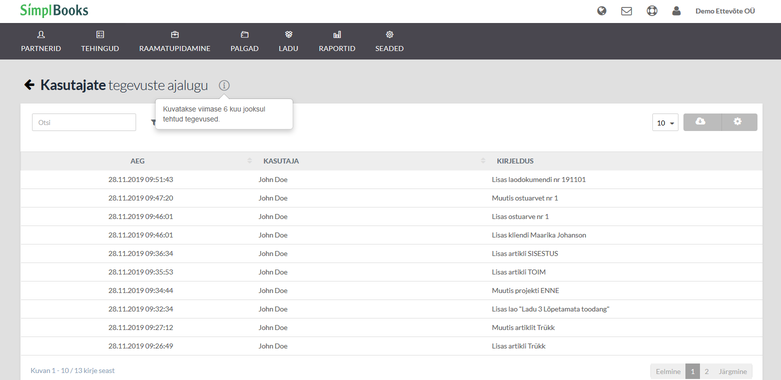Screen dimensions: 781x380
Task: Select row 'Lisas laodokumendi nr 191101'
Action: click(391, 179)
